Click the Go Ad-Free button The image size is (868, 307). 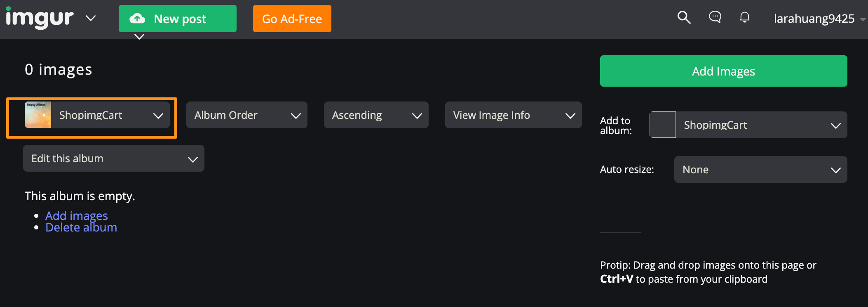(292, 19)
